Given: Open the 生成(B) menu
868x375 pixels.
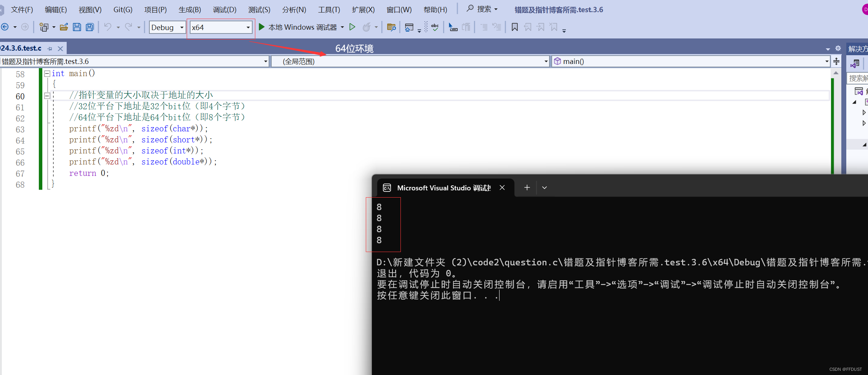Looking at the screenshot, I should (x=190, y=10).
